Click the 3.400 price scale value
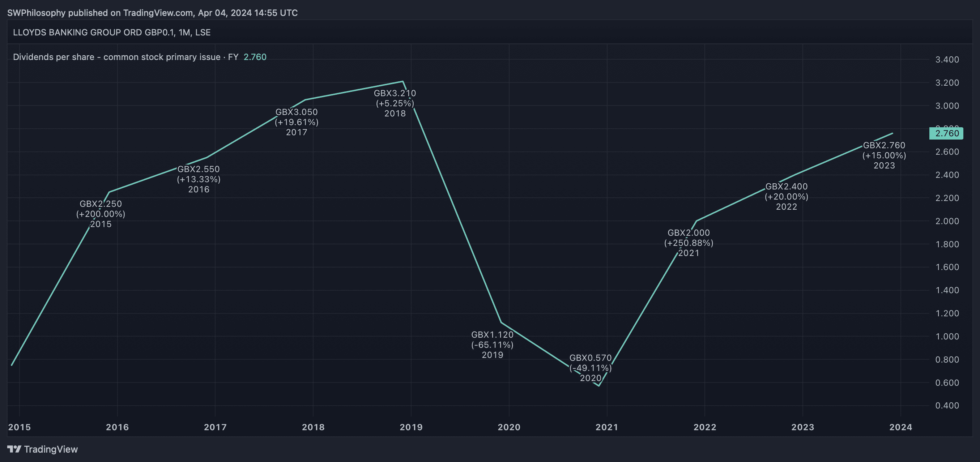Viewport: 980px width, 462px height. 947,60
